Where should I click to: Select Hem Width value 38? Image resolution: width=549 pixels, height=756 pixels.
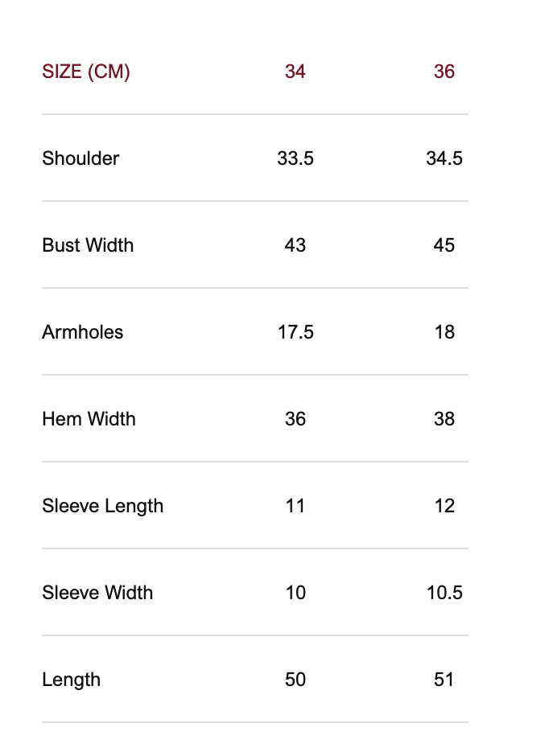click(444, 419)
